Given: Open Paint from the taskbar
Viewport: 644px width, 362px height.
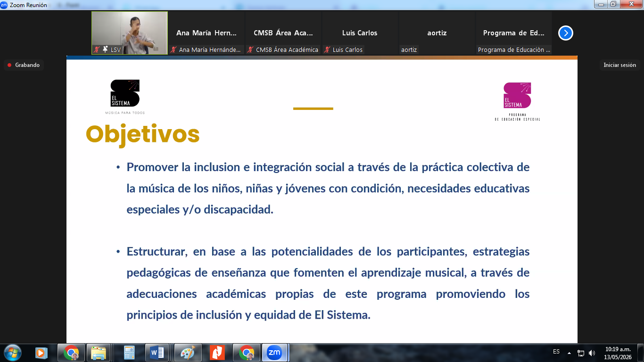Looking at the screenshot, I should [x=188, y=353].
